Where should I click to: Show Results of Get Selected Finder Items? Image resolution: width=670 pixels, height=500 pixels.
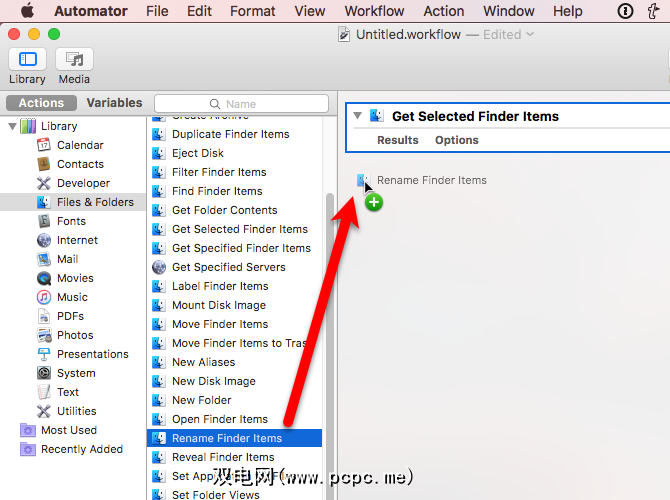click(x=398, y=140)
